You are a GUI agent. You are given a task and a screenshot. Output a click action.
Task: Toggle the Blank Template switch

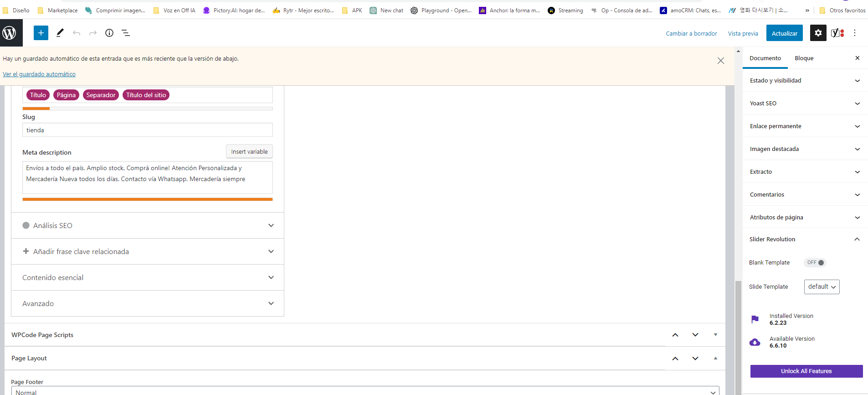tap(815, 263)
